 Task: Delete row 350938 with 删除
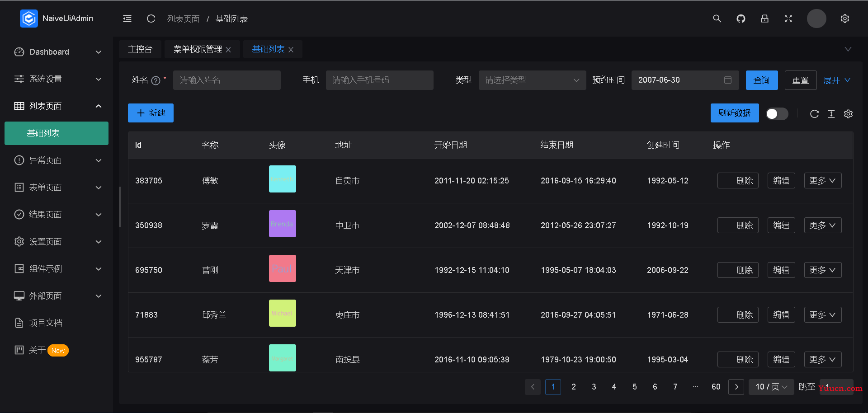click(x=738, y=225)
